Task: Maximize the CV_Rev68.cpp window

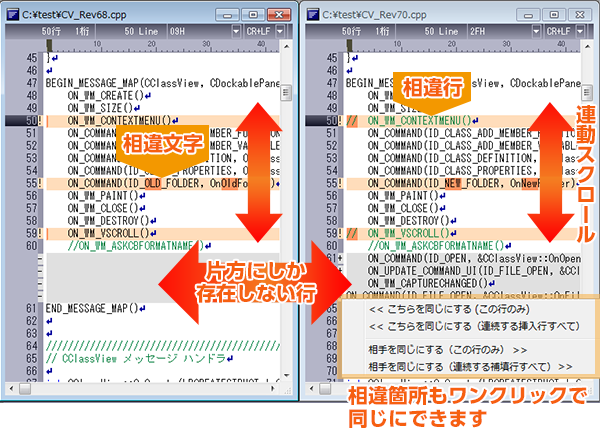Action: click(x=254, y=14)
